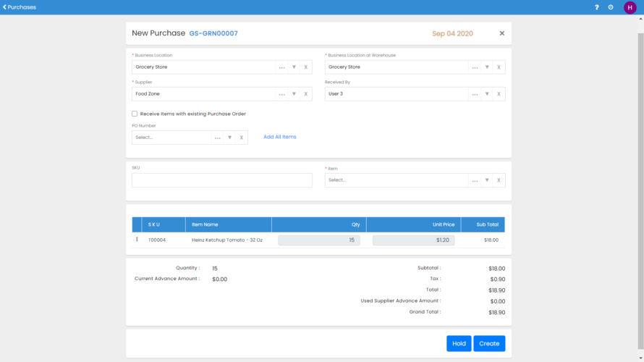Click into the SKU input field
The width and height of the screenshot is (644, 362).
pos(221,180)
